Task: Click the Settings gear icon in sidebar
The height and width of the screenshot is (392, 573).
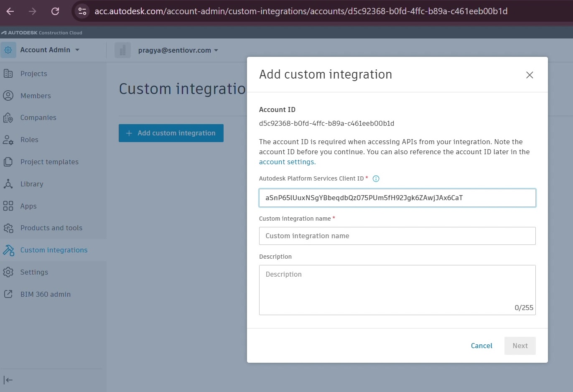Action: click(x=8, y=272)
